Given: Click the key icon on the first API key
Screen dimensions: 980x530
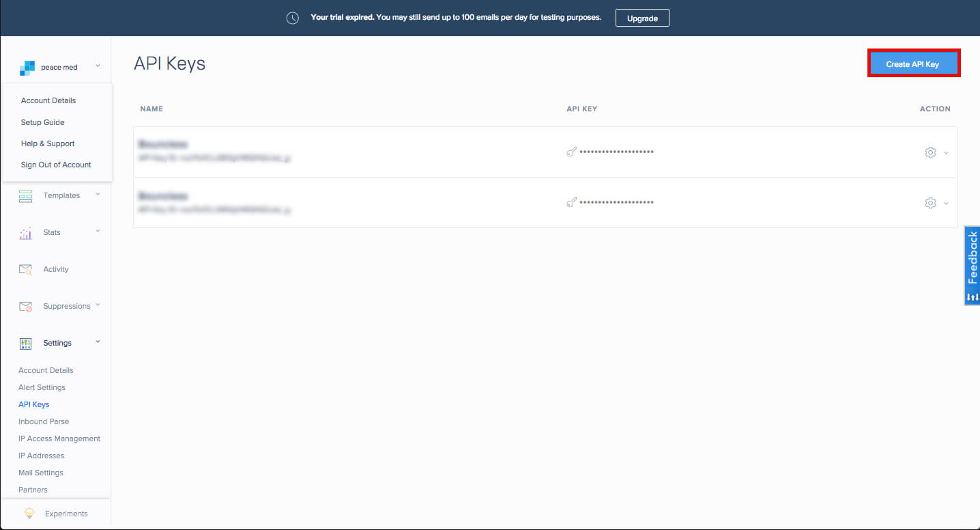Looking at the screenshot, I should (x=571, y=152).
